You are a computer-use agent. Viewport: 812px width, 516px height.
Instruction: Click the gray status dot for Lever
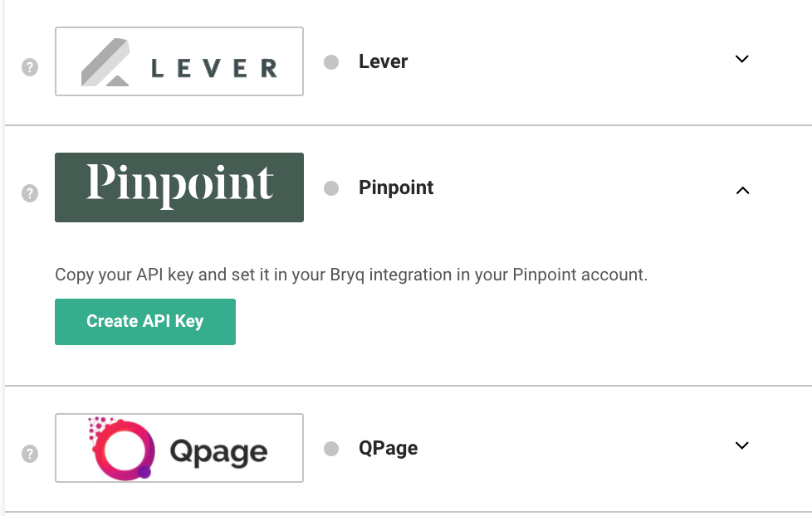[331, 62]
